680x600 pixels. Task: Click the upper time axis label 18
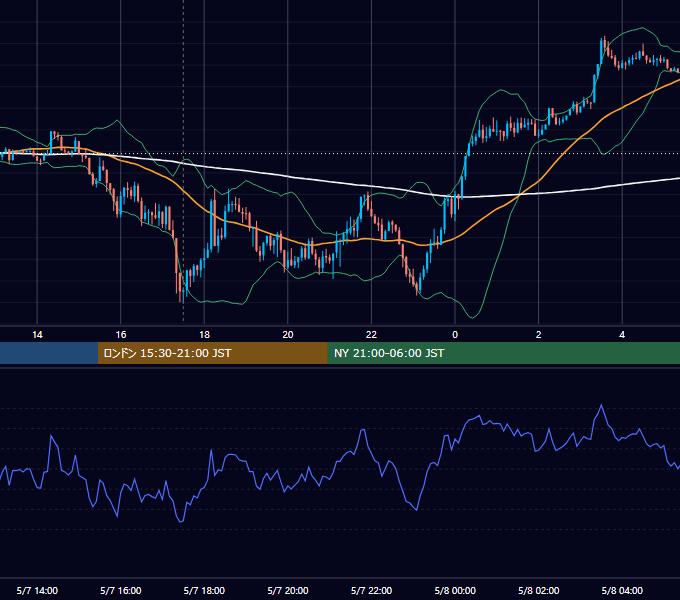coord(204,335)
